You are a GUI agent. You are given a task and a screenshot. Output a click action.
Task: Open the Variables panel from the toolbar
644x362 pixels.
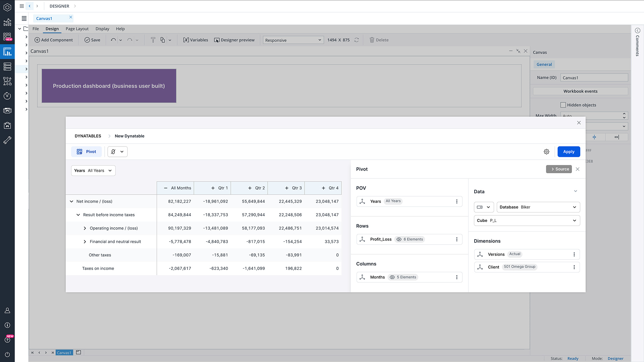(x=196, y=40)
